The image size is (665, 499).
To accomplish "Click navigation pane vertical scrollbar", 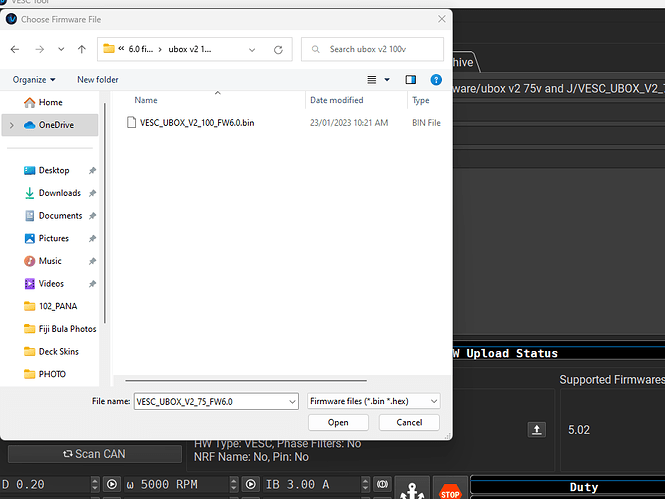I will tap(105, 212).
